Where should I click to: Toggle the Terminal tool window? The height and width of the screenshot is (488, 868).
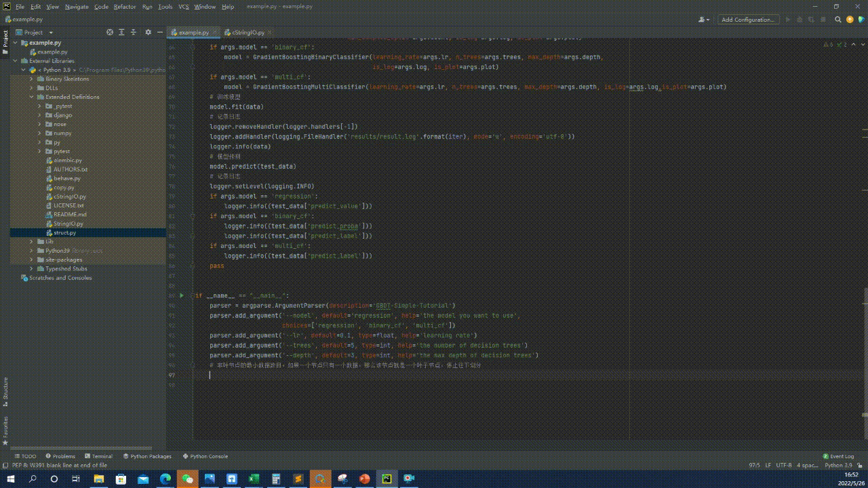click(98, 456)
